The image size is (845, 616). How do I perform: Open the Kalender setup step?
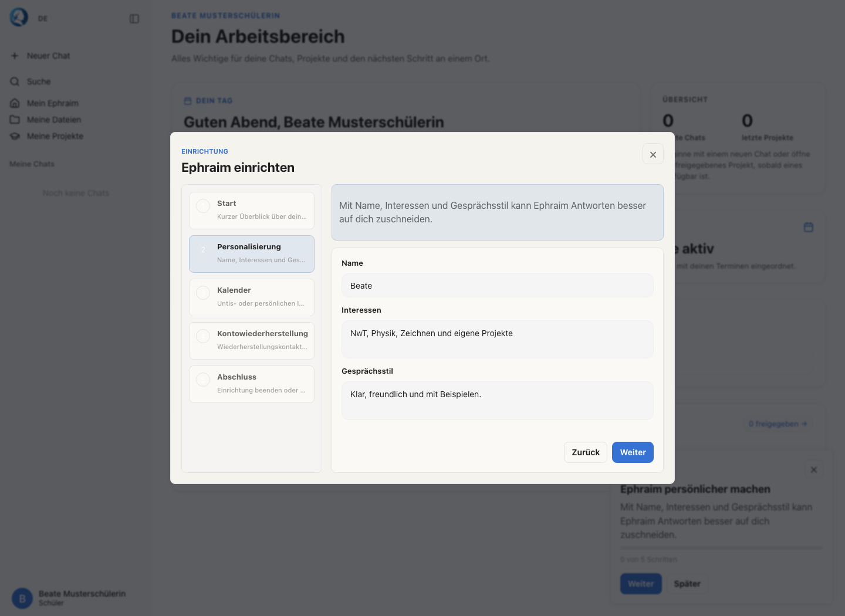point(252,297)
